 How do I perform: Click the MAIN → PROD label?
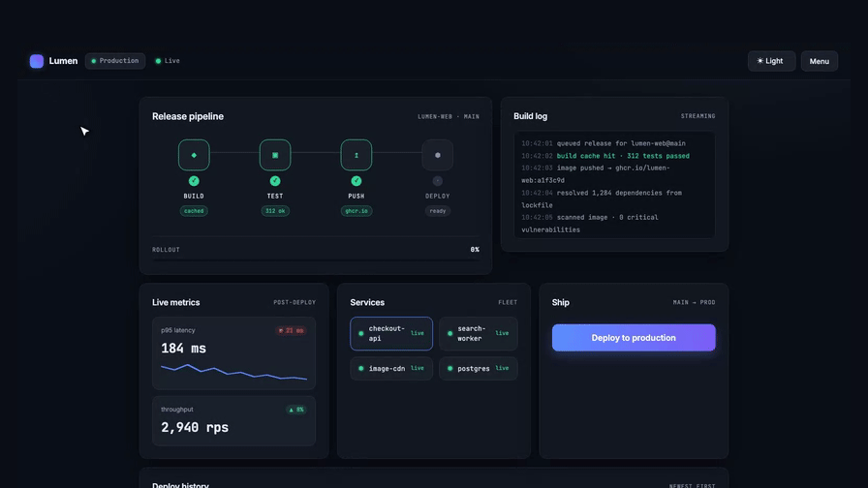click(x=695, y=303)
